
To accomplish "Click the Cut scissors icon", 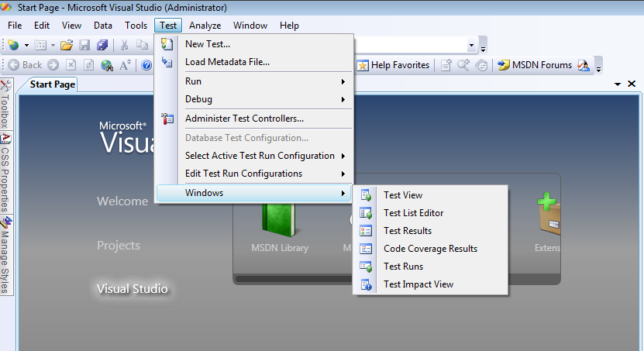I will click(x=124, y=45).
